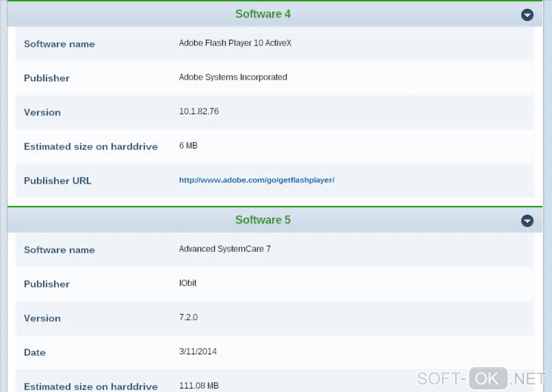Collapse the Software 4 section arrow
The image size is (552, 392).
[527, 15]
